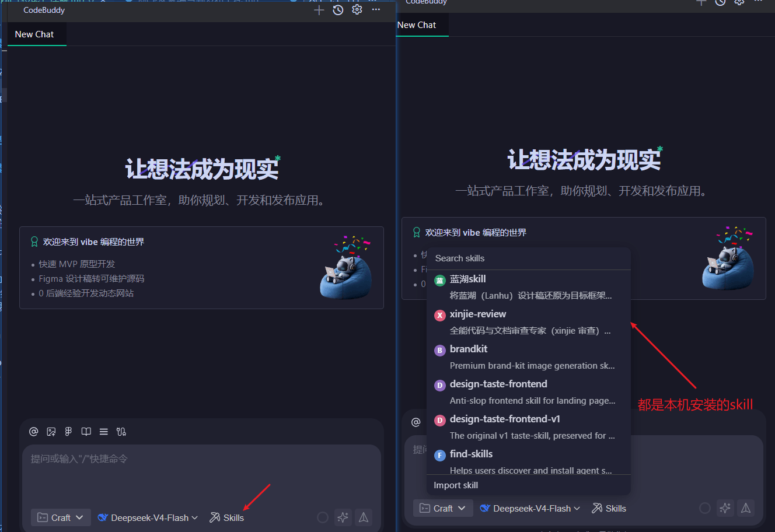Click the purple D avatar of design-taste-frontend
Image resolution: width=775 pixels, height=532 pixels.
coord(440,386)
